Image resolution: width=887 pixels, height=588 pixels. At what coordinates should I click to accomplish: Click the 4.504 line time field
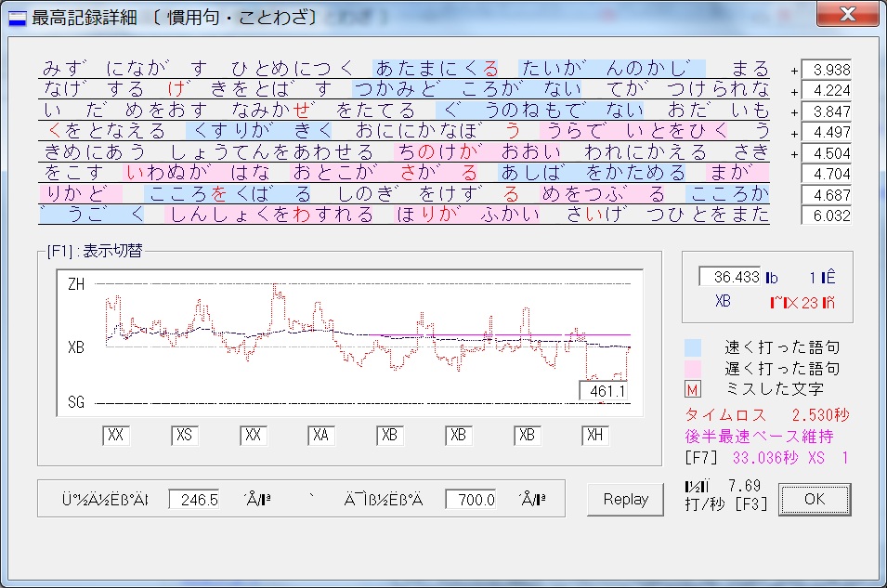(825, 153)
